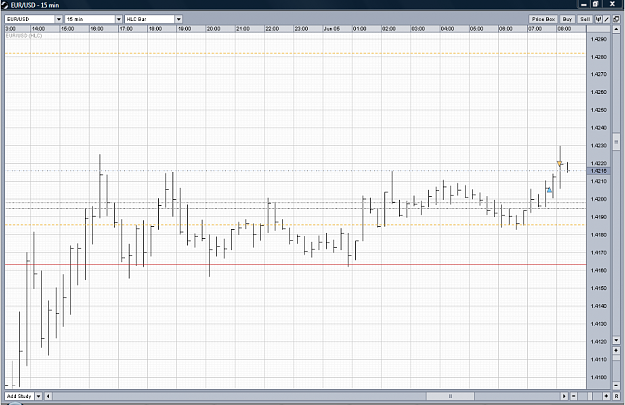Click the 20:00 time axis label

213,29
